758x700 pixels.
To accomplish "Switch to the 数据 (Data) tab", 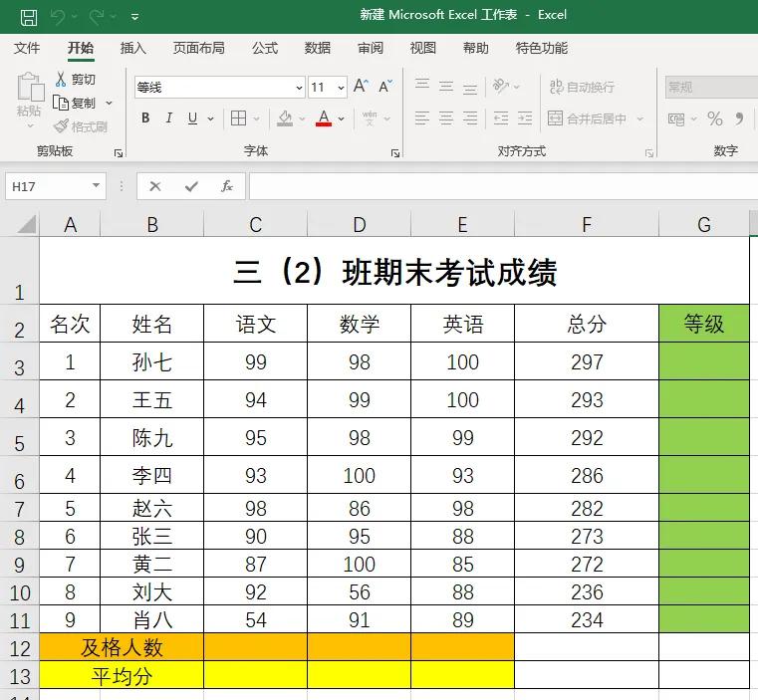I will (318, 48).
